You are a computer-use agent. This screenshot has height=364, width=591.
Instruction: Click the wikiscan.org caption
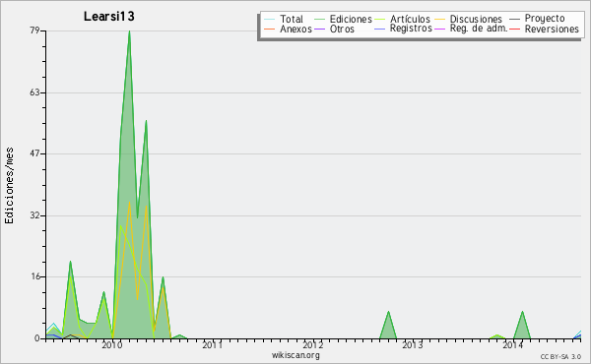pyautogui.click(x=295, y=355)
